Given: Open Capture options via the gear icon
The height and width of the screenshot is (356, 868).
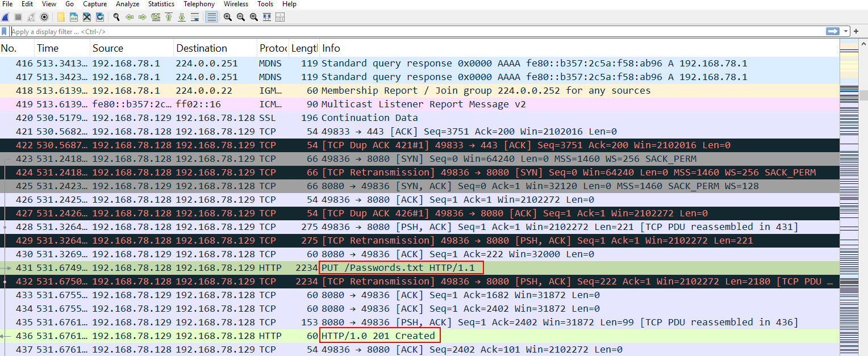Looking at the screenshot, I should pyautogui.click(x=43, y=17).
